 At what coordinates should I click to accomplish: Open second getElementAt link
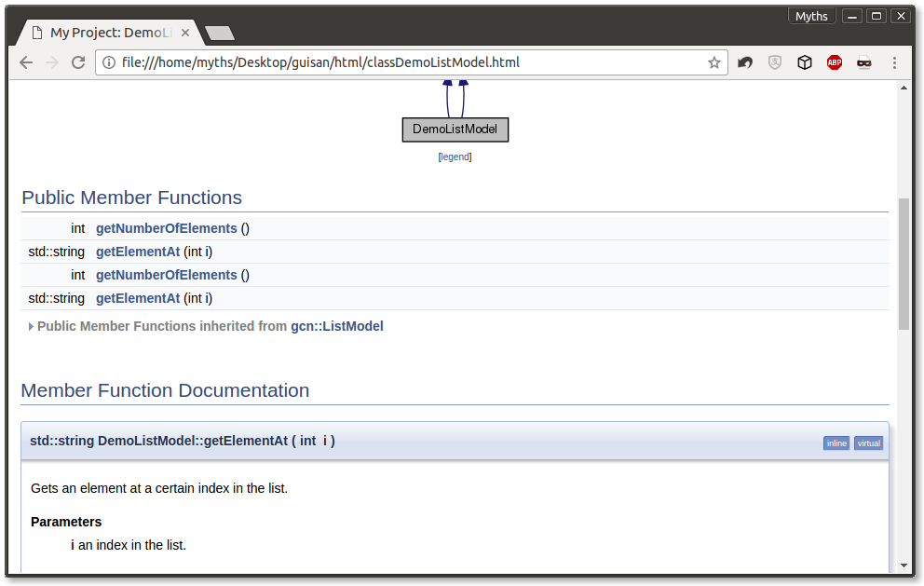click(138, 298)
